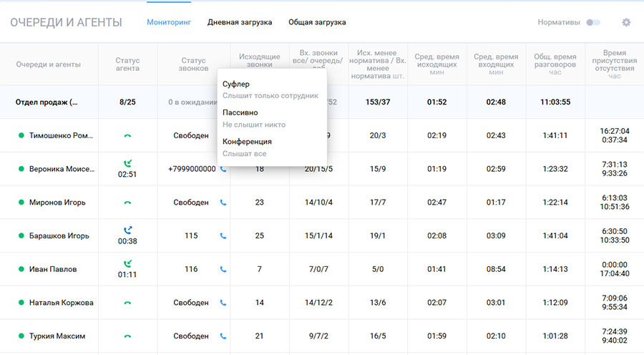The image size is (644, 355).
Task: Click the 8/25 agent count
Action: tap(127, 102)
